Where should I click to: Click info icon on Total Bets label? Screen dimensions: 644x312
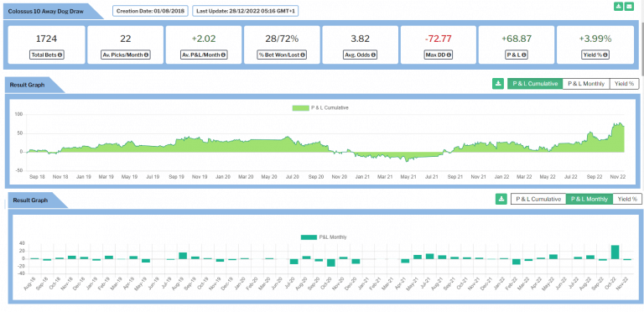60,55
